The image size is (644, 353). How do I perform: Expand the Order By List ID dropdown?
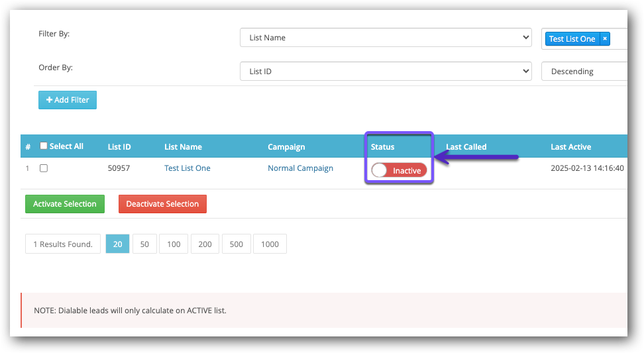pos(385,72)
